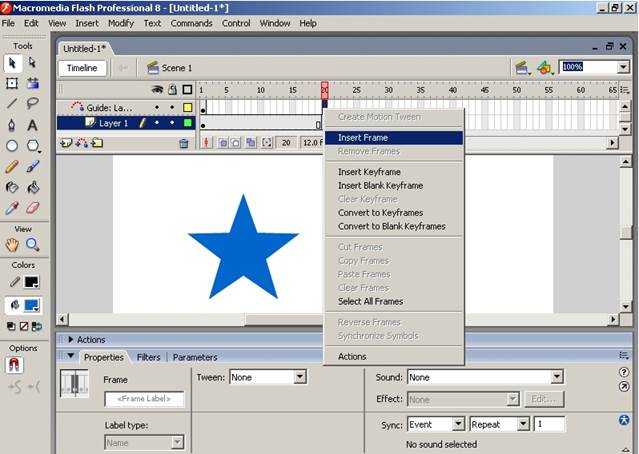Select the Layer 1 row
The width and height of the screenshot is (639, 454).
[126, 123]
